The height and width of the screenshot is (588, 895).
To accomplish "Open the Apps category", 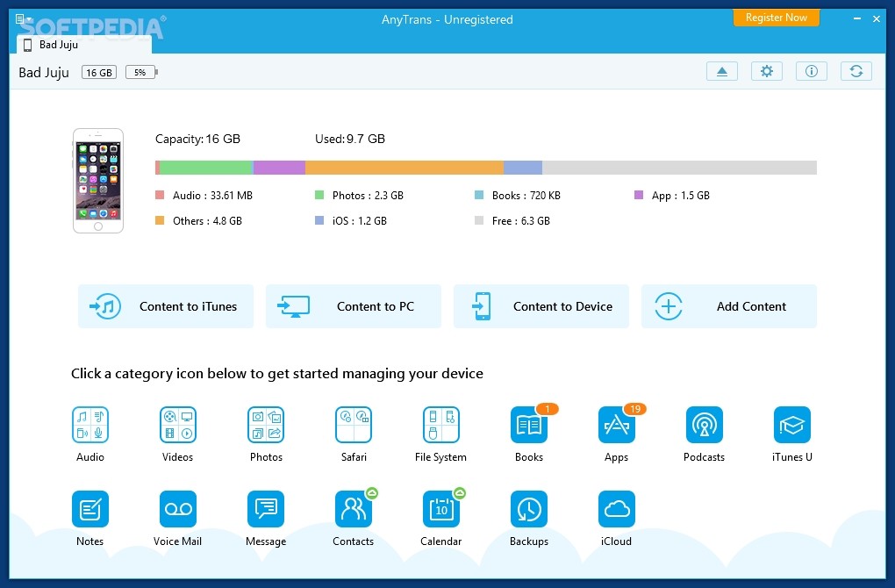I will point(616,425).
